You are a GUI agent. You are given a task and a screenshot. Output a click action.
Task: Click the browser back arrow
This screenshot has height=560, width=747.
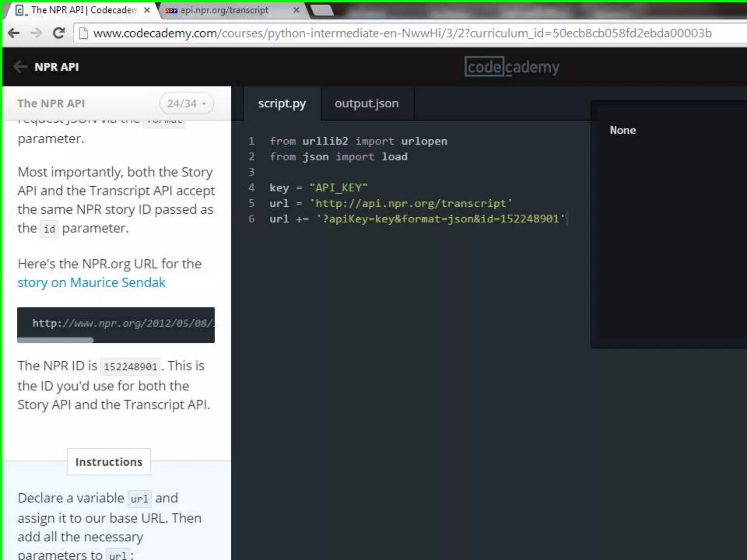[13, 33]
